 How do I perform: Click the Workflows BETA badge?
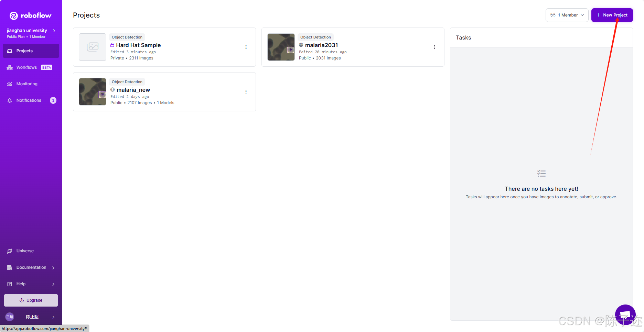coord(46,67)
